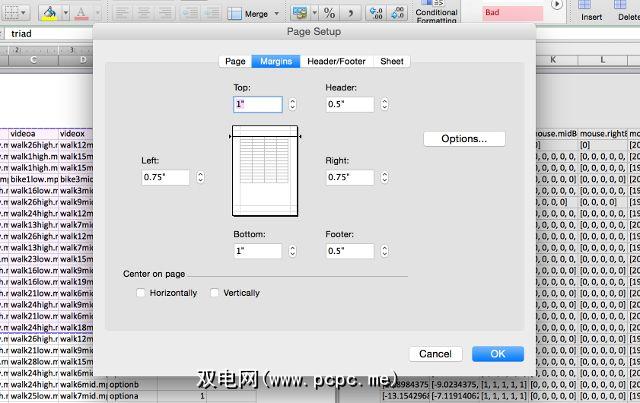Align text left in the toolbar
Viewport: 640px width, 403px height.
[x=122, y=13]
